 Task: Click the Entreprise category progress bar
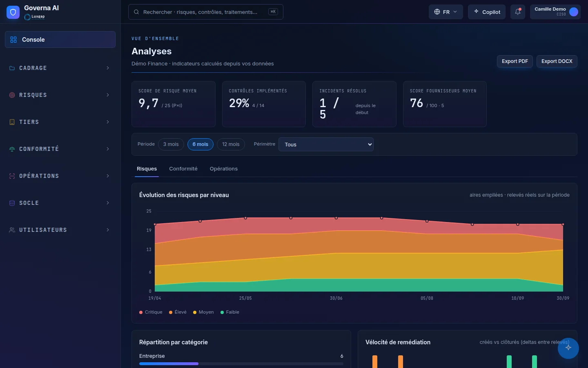[x=241, y=364]
